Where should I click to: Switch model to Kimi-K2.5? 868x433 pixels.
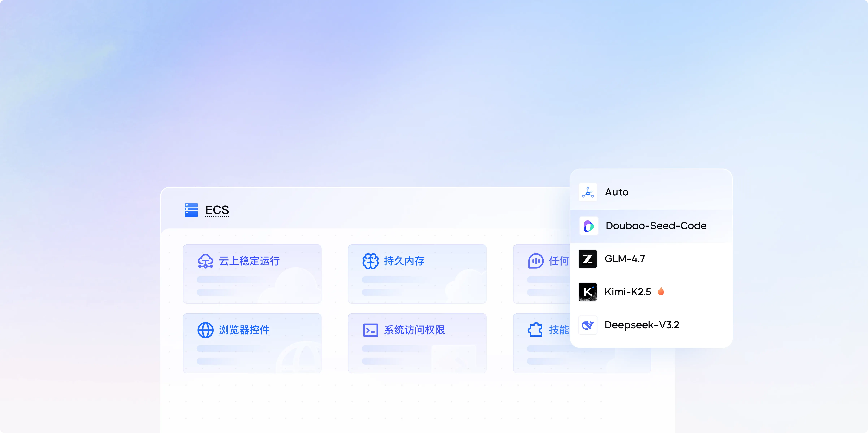(627, 292)
